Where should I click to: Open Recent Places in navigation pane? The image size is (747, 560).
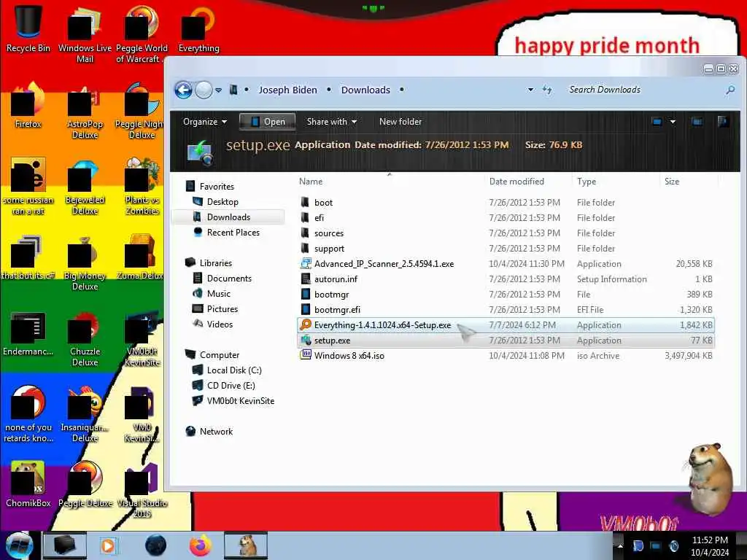[x=233, y=233]
